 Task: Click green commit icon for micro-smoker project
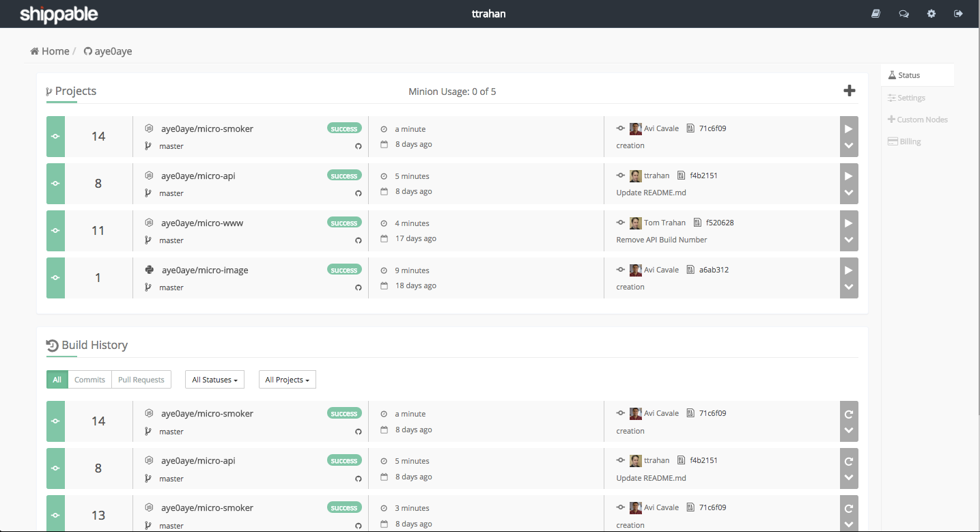55,137
